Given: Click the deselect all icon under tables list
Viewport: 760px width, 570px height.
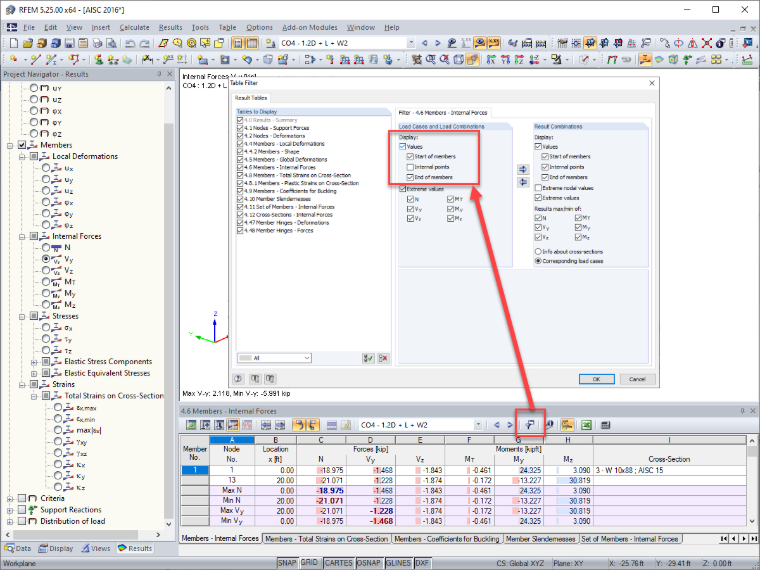Looking at the screenshot, I should coord(383,358).
